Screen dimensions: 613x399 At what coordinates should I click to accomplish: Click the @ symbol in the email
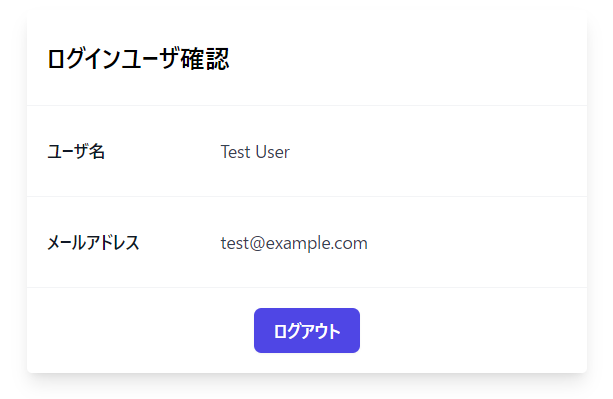[x=257, y=243]
